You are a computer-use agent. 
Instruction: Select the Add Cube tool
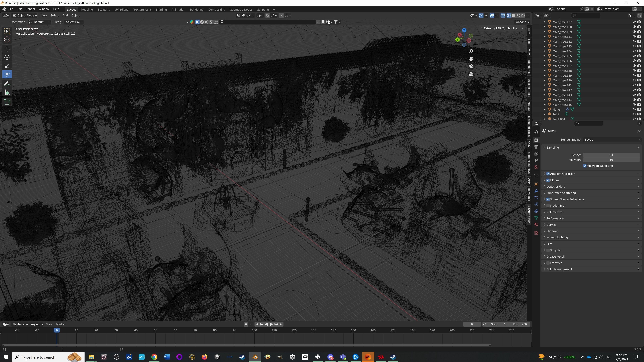click(x=7, y=102)
